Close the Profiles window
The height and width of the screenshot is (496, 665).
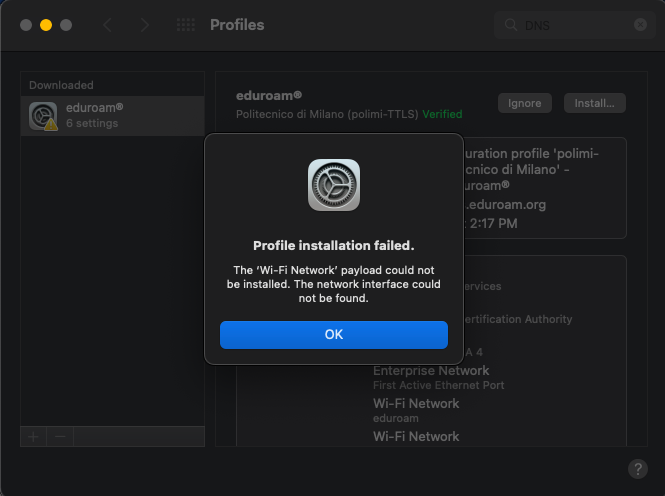[25, 25]
